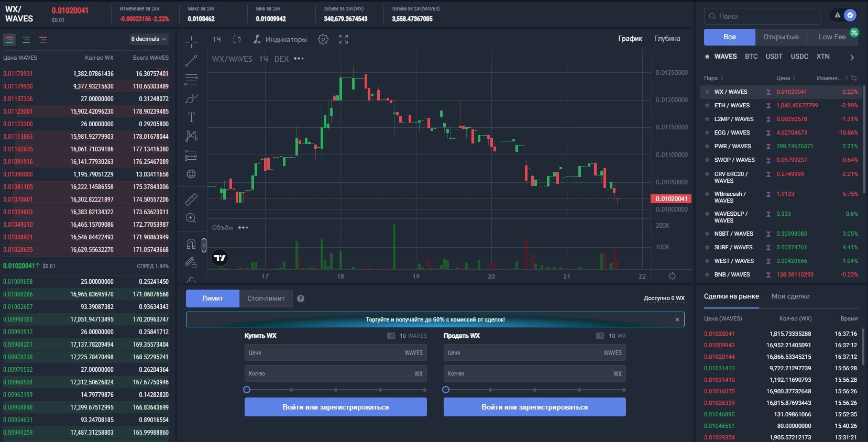Filter pairs by XTN quote

(x=823, y=57)
